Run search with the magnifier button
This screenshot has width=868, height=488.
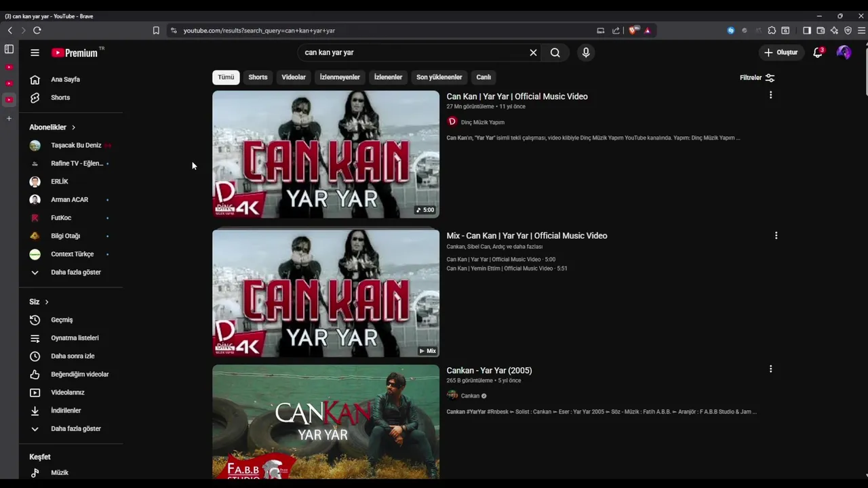(x=555, y=52)
